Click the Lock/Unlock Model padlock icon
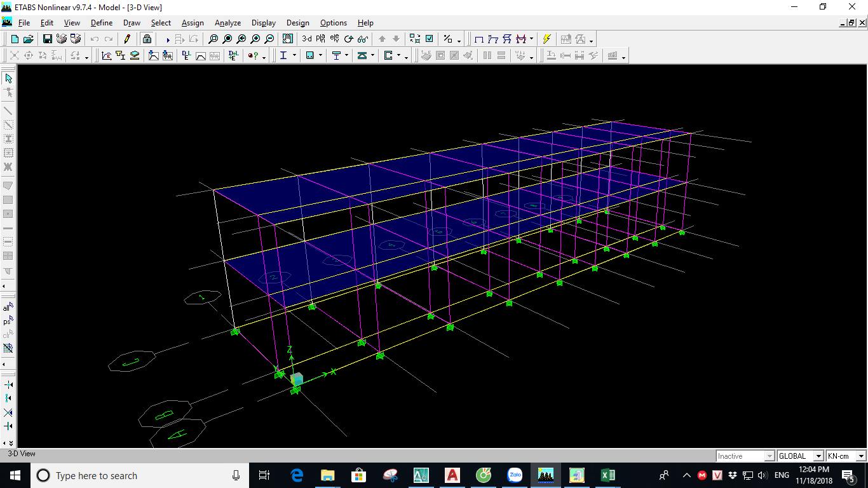868x488 pixels. (x=147, y=39)
